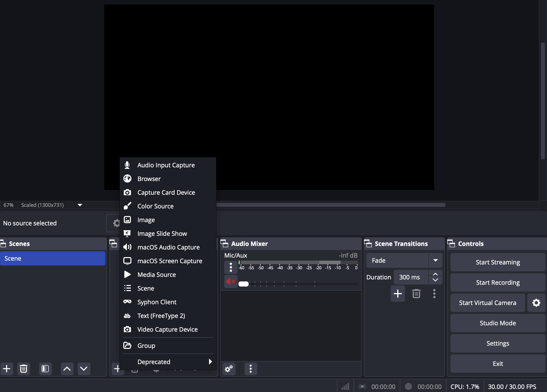Choose macOS Screen Capture from the menu
Image resolution: width=547 pixels, height=392 pixels.
point(169,261)
